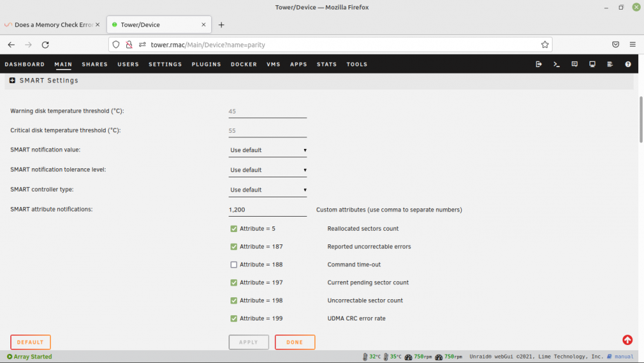This screenshot has width=644, height=363.
Task: Click the critical temperature threshold field
Action: tap(268, 131)
